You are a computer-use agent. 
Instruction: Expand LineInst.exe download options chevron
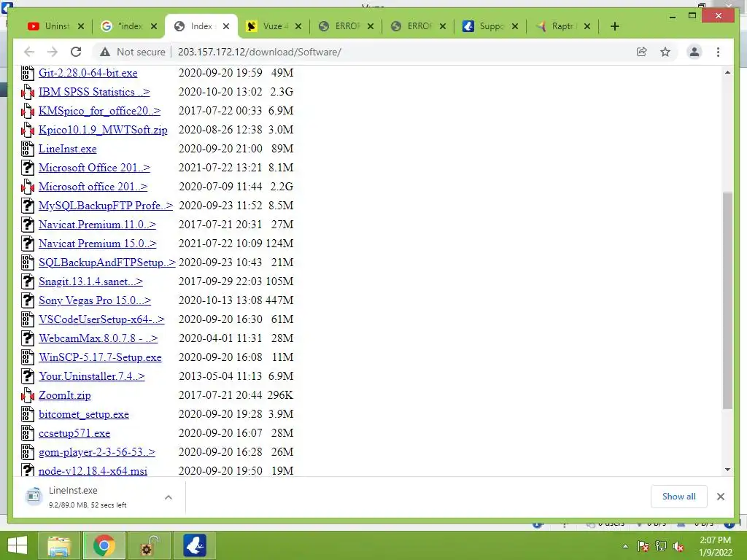coord(169,497)
